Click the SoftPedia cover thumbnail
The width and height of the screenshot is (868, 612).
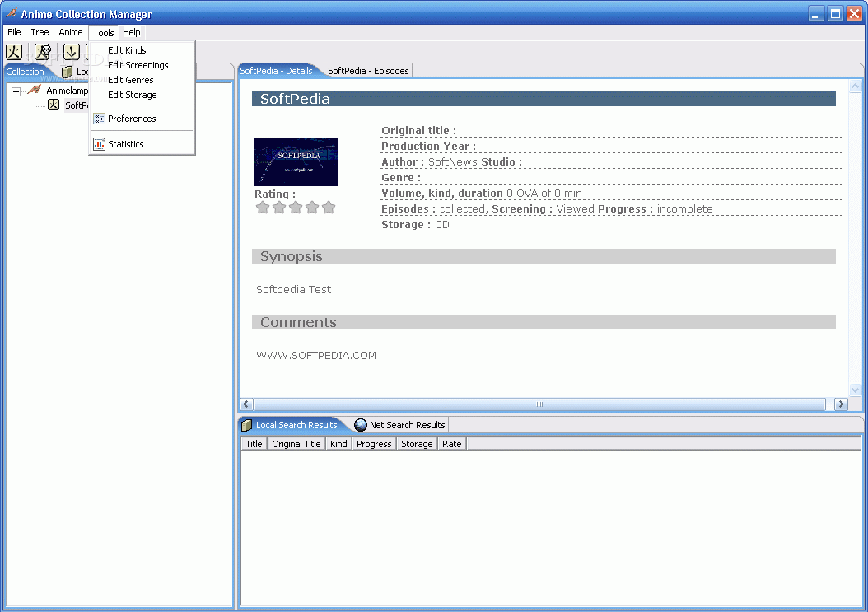point(296,161)
